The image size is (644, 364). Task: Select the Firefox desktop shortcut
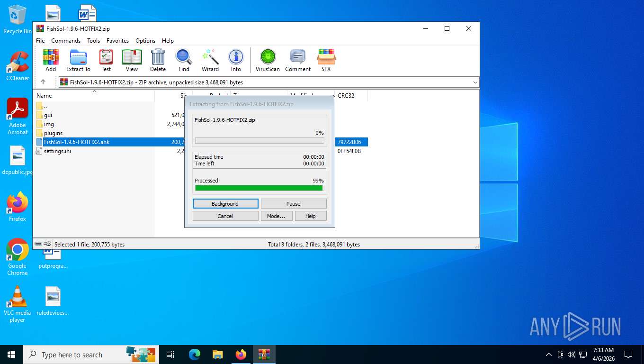(x=18, y=207)
